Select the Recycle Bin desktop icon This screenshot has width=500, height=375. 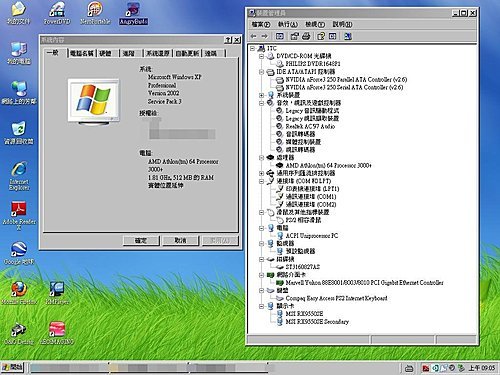(19, 133)
